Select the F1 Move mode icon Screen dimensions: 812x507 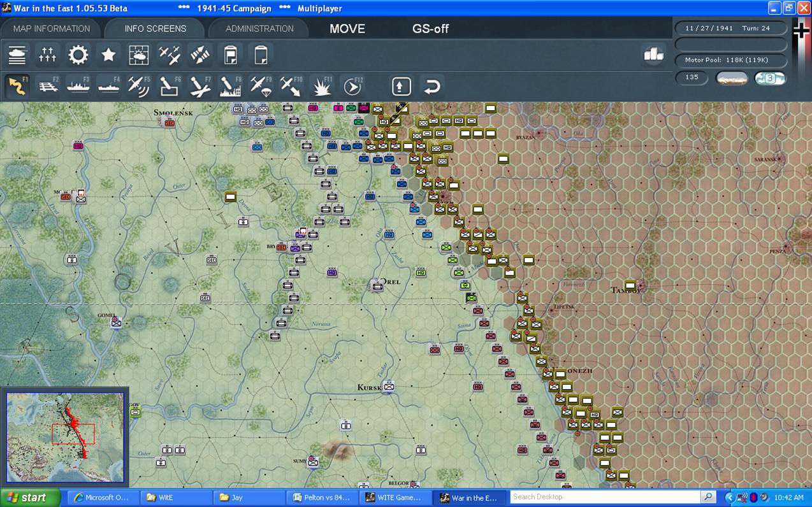[17, 86]
